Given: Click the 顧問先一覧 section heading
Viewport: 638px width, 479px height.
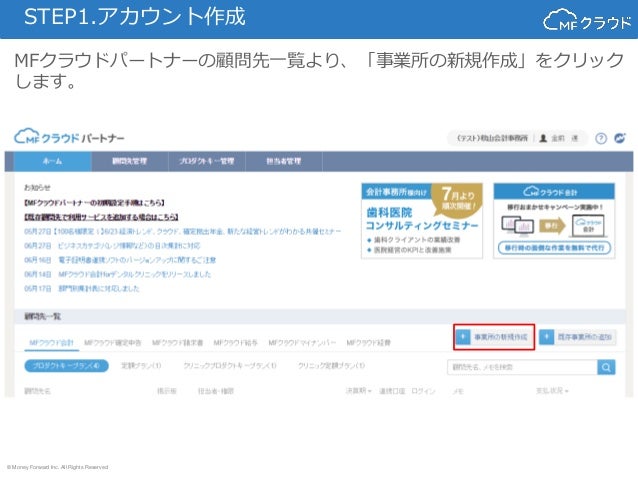Looking at the screenshot, I should pos(43,316).
